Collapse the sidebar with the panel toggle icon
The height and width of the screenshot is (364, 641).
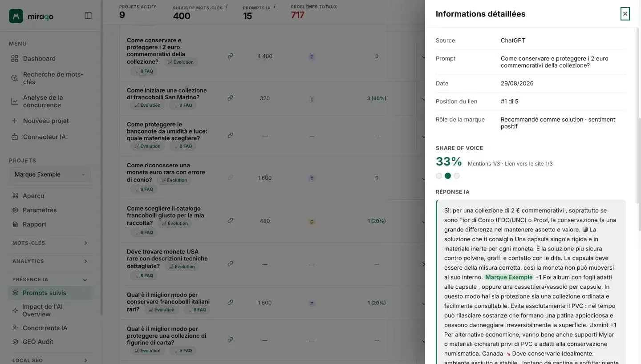(x=88, y=16)
